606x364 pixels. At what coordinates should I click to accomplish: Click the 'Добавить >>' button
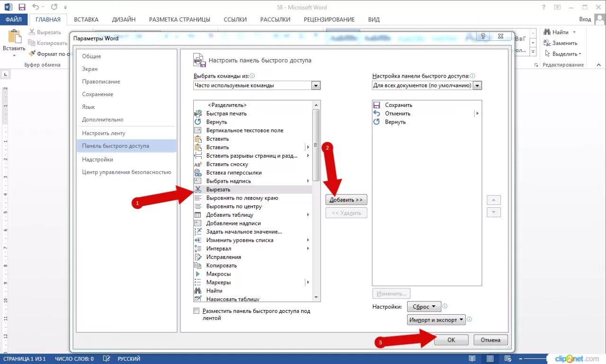click(347, 200)
